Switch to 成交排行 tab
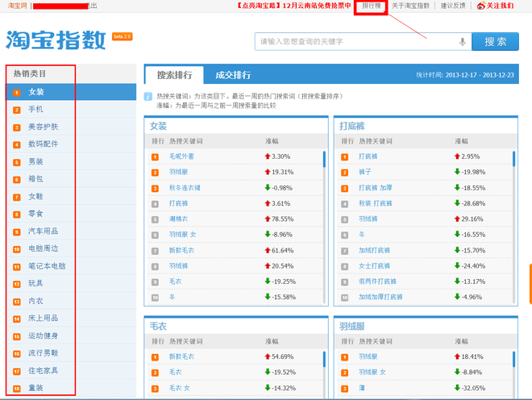Screen dimensions: 532x400 point(233,75)
